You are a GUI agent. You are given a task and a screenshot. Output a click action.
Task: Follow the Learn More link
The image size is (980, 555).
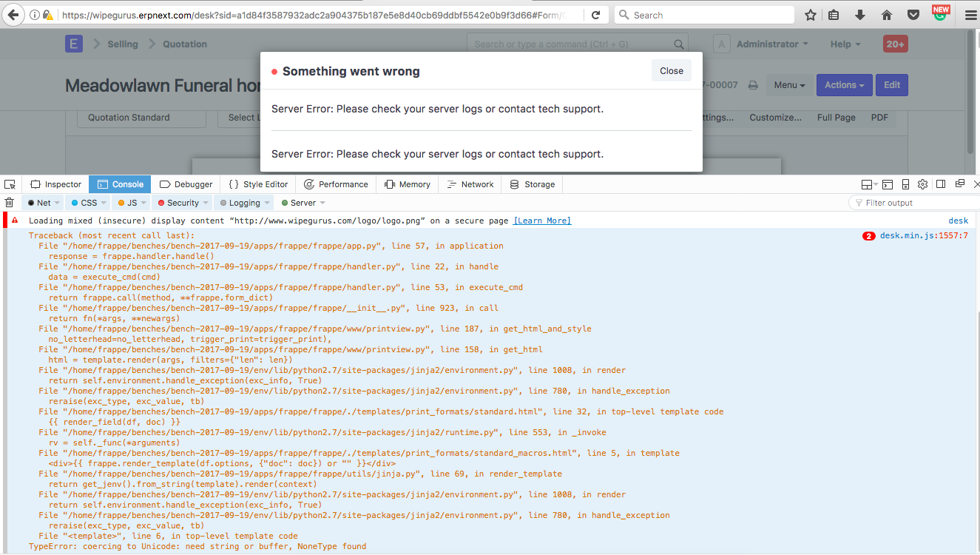tap(542, 221)
